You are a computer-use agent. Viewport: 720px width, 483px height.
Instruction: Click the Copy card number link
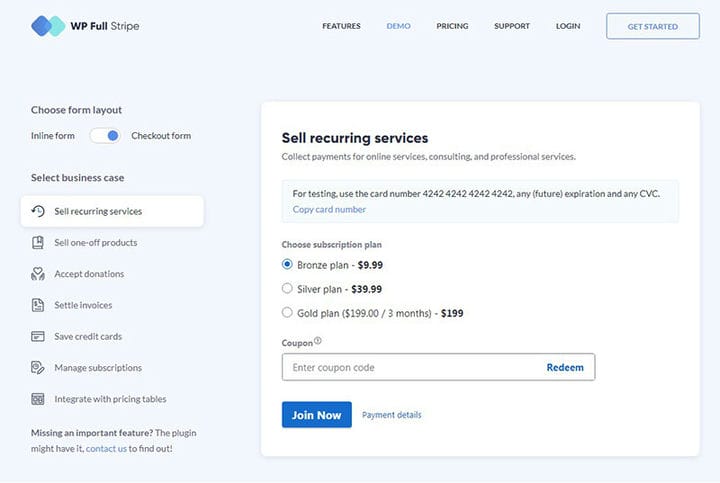click(329, 209)
